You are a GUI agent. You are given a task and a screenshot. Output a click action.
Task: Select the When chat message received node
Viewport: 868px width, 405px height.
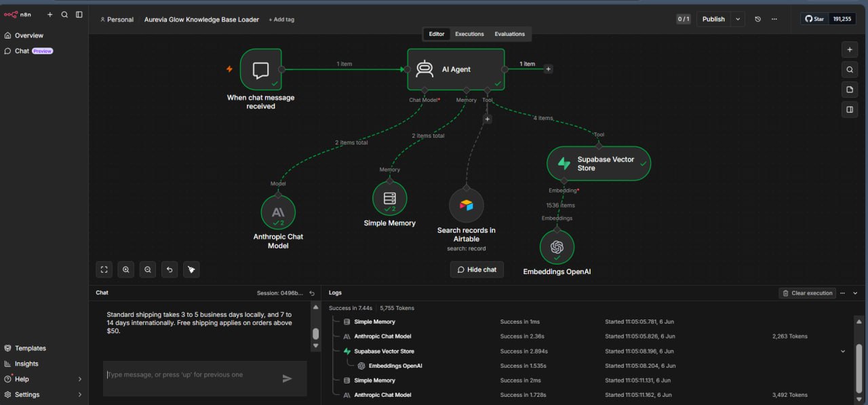click(x=261, y=69)
